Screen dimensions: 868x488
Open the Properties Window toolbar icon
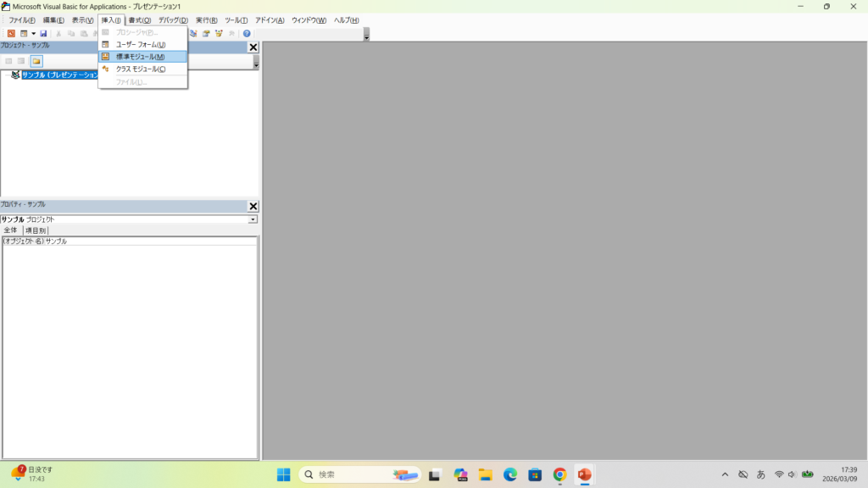click(206, 34)
